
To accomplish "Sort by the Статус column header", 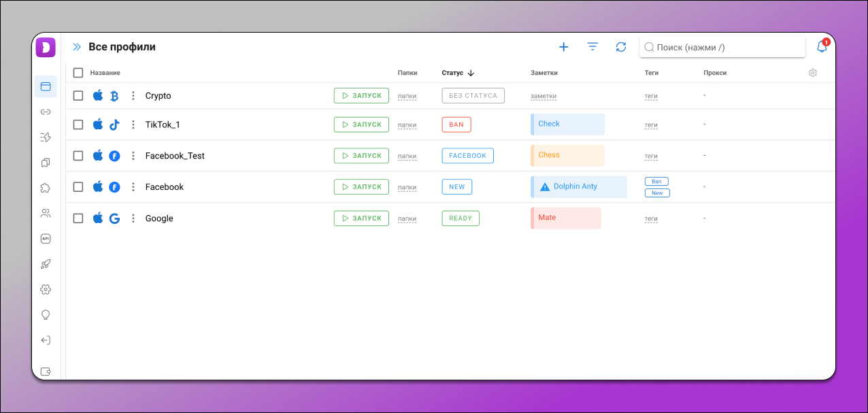I will [452, 73].
